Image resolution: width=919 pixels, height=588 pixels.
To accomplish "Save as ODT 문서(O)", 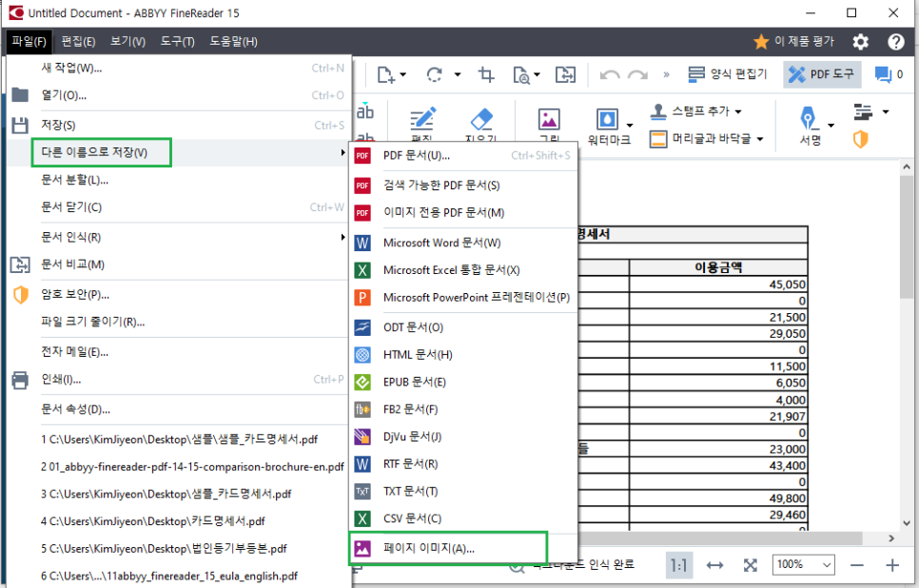I will point(463,327).
